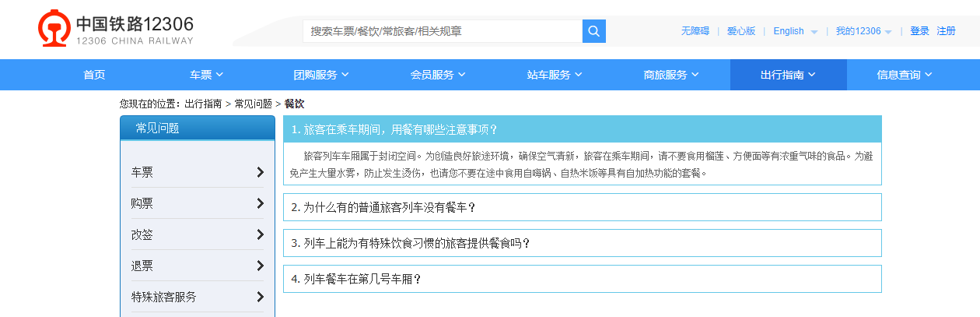Open the 车票 navigation menu
980x317 pixels.
click(x=206, y=75)
